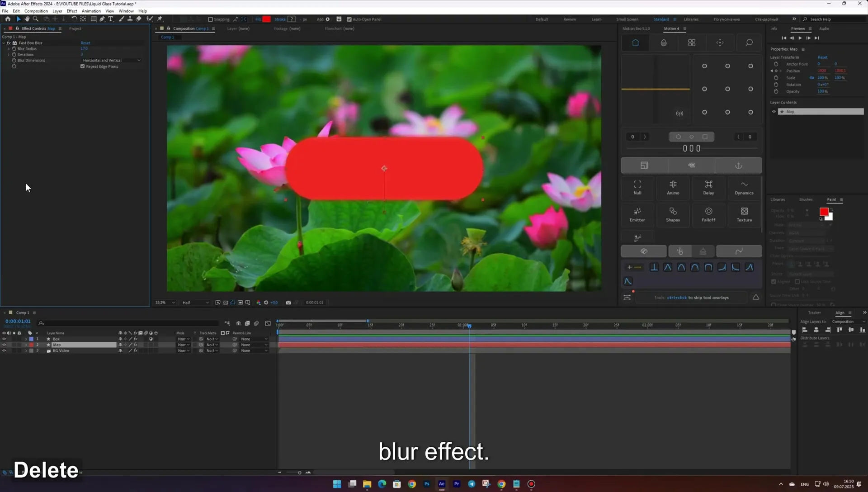Viewport: 868px width, 492px height.
Task: Toggle the Snapping checkbox
Action: tap(210, 19)
